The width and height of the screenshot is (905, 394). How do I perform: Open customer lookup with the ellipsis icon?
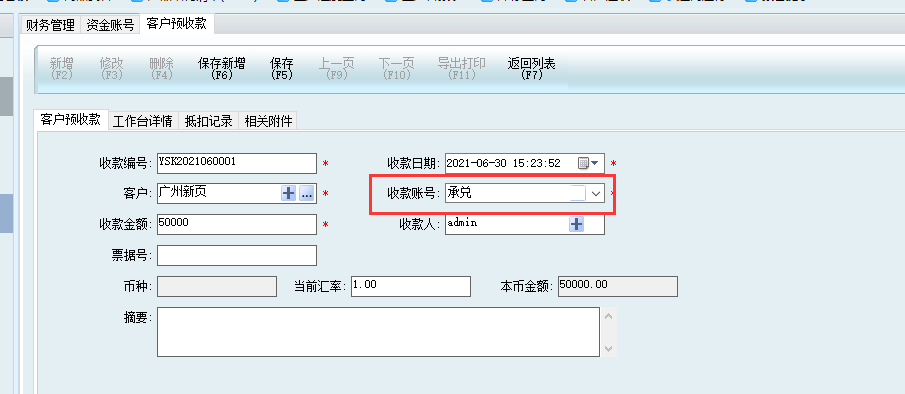click(306, 194)
